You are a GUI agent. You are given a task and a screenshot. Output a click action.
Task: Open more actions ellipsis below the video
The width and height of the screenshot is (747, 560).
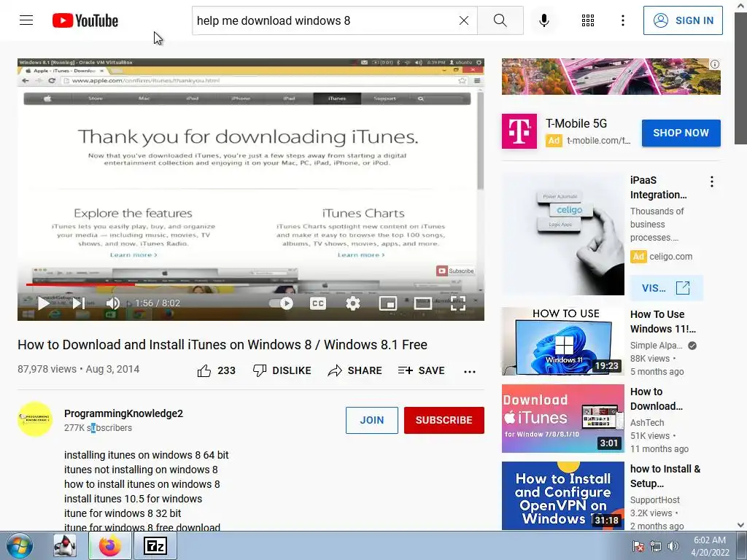tap(470, 371)
